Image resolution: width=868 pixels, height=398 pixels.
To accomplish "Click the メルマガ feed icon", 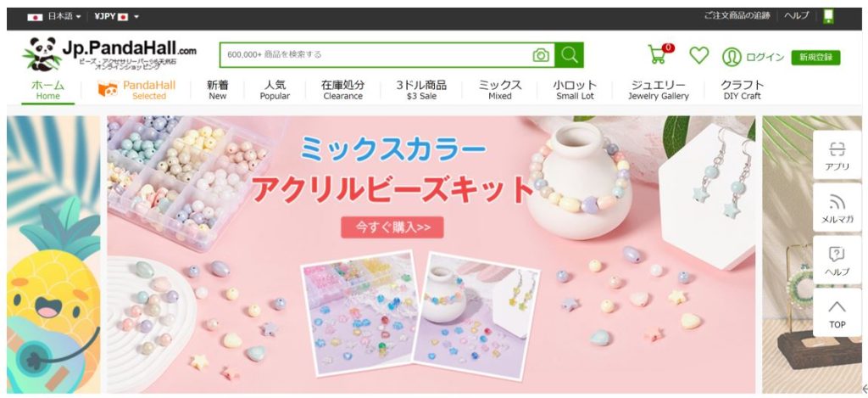I will coord(837,208).
